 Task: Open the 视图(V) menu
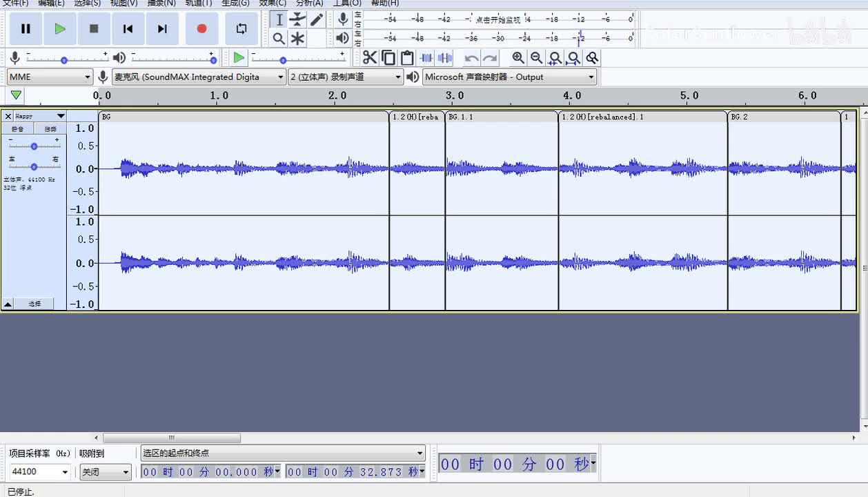124,3
